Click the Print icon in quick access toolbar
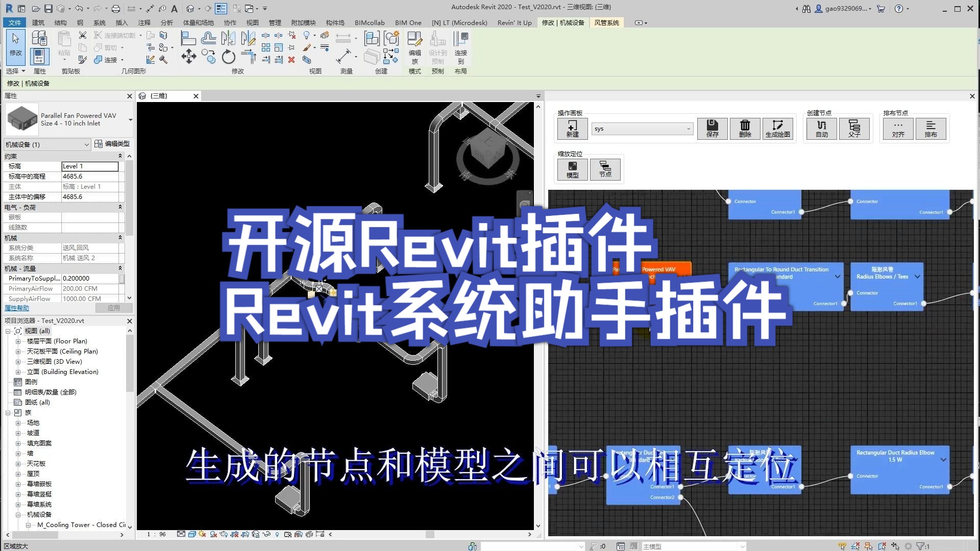 116,9
